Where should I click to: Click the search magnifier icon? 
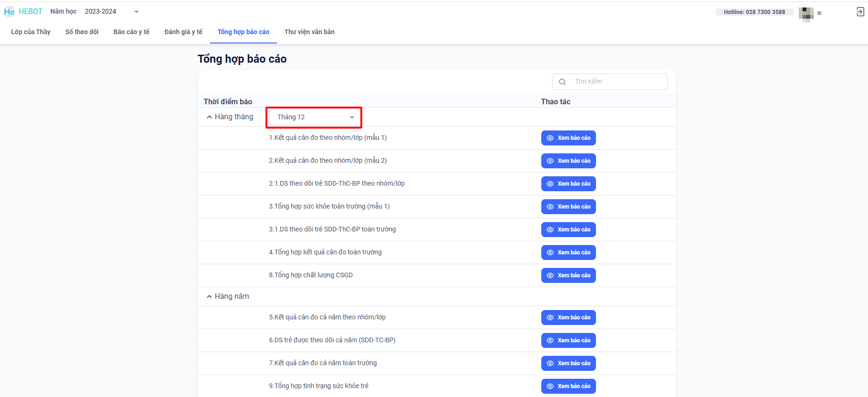pyautogui.click(x=562, y=82)
